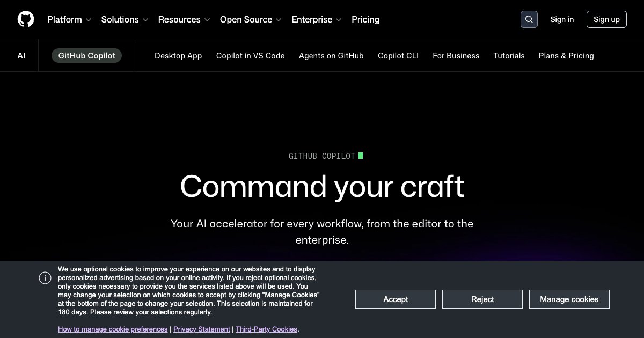Open the search magnifier button
This screenshot has height=338, width=644.
click(529, 19)
